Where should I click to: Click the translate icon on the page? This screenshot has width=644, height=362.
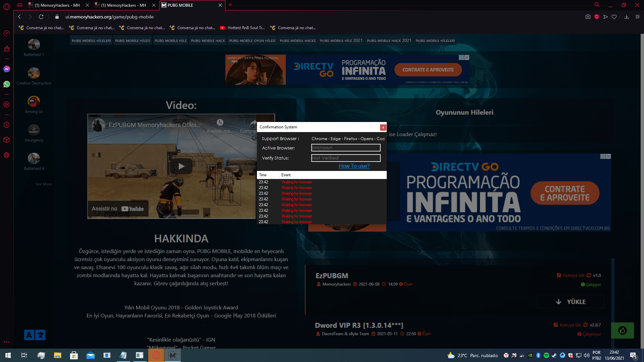35,335
